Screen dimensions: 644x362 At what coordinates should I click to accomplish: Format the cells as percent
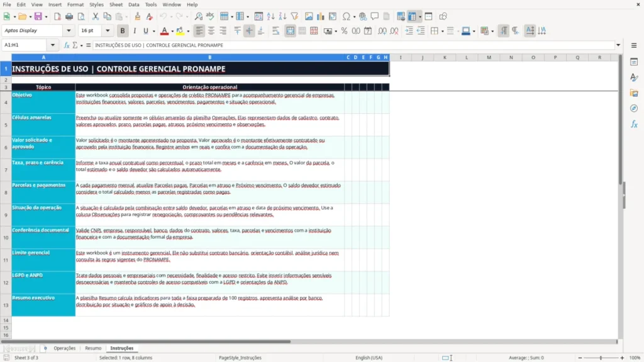pos(344,31)
